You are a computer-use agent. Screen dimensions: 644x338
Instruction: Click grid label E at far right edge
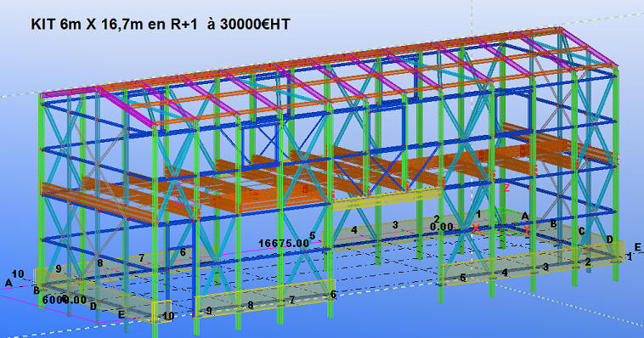tap(637, 247)
